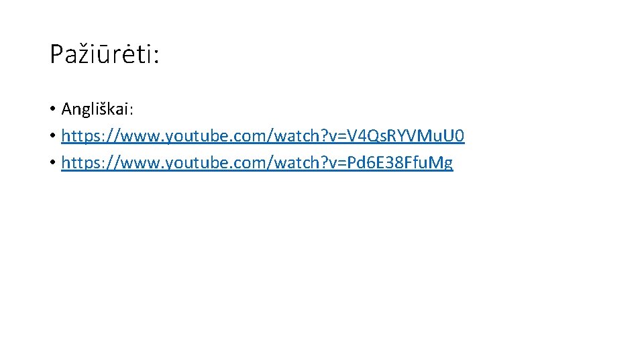
Task: Open the YouTube link ending in V4QsRYVMuU0
Action: click(x=263, y=136)
